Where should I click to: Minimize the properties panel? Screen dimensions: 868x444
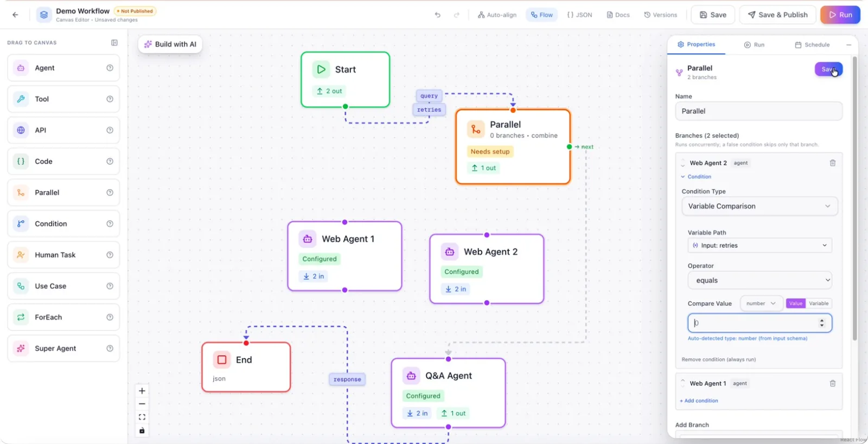[848, 45]
